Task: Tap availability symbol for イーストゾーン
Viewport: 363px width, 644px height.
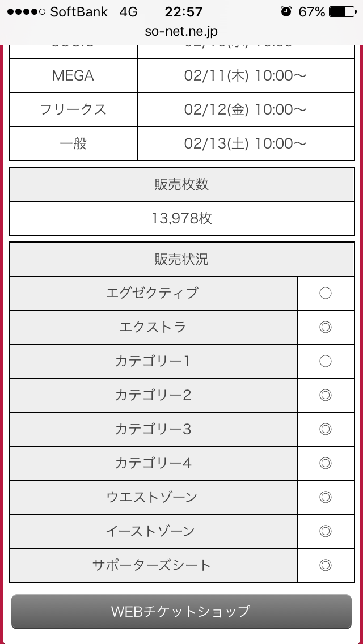Action: (326, 531)
